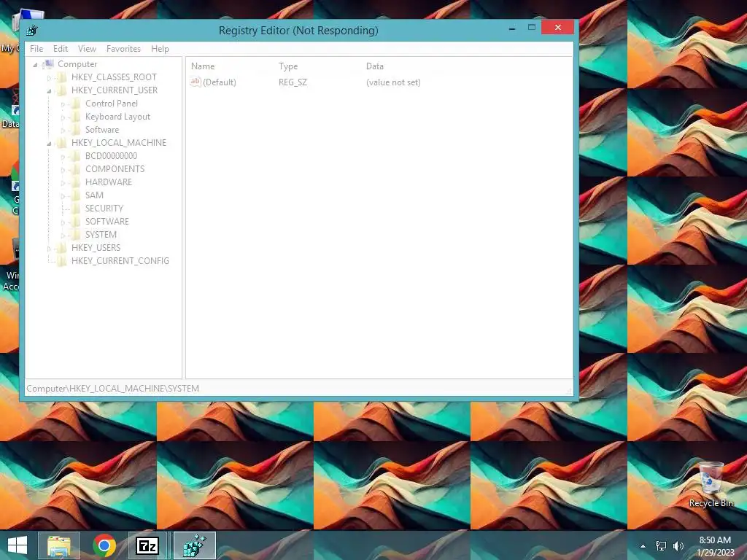This screenshot has width=747, height=560.
Task: Click the Registry Editor title bar icon
Action: pos(32,31)
